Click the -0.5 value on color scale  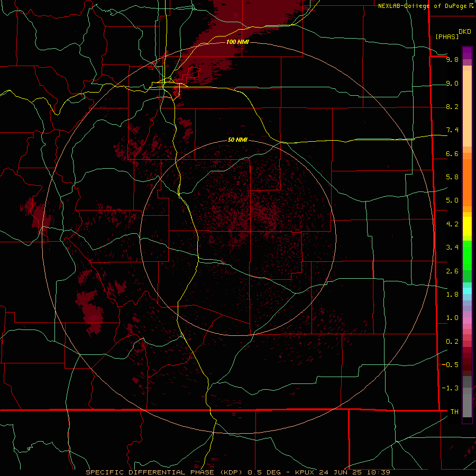(x=450, y=364)
